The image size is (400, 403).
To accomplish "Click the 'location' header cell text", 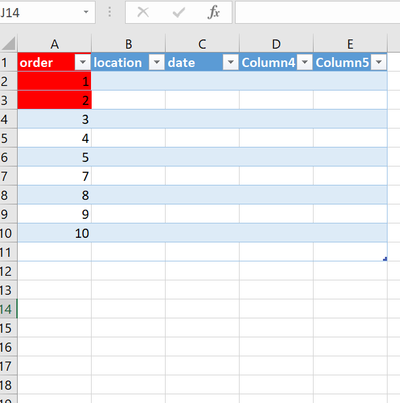I will pos(118,62).
